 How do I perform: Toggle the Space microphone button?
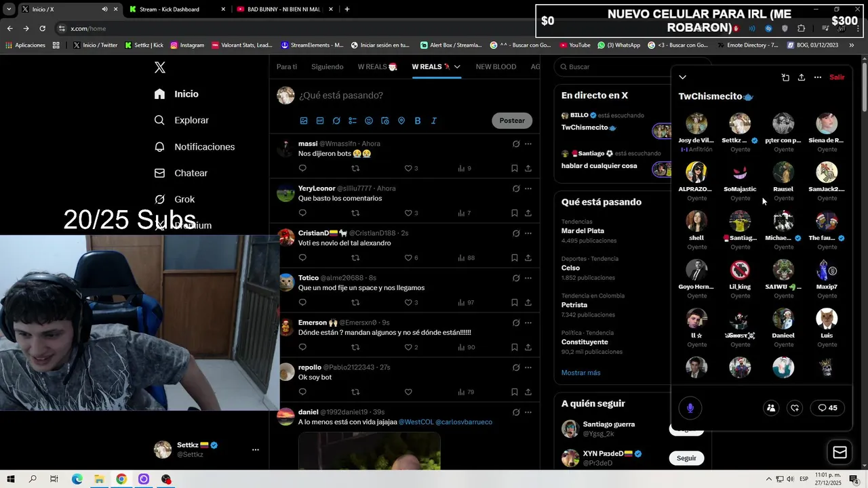(x=690, y=408)
